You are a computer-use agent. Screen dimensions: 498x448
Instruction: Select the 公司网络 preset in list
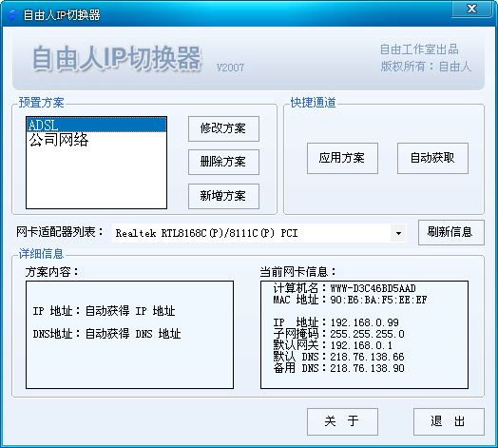(x=96, y=140)
